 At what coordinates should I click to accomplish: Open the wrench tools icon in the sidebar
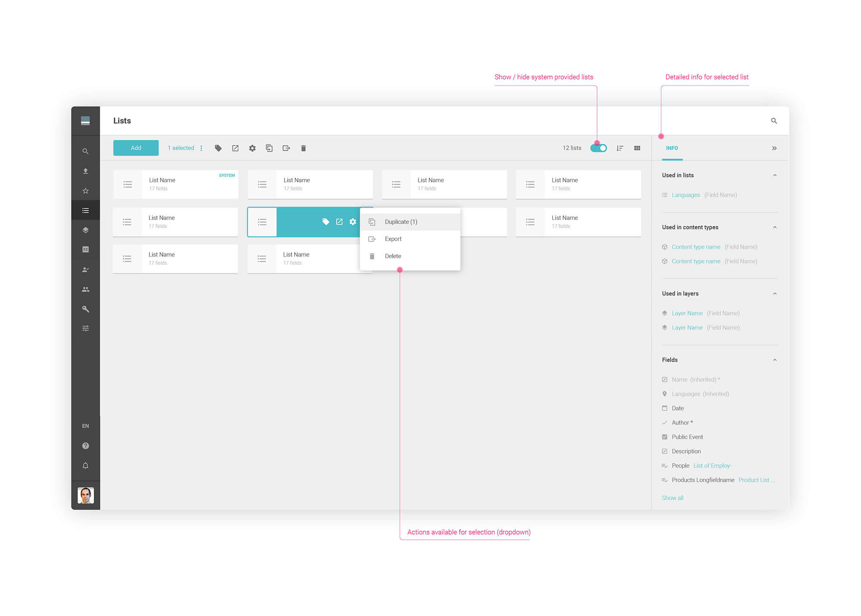coord(85,309)
